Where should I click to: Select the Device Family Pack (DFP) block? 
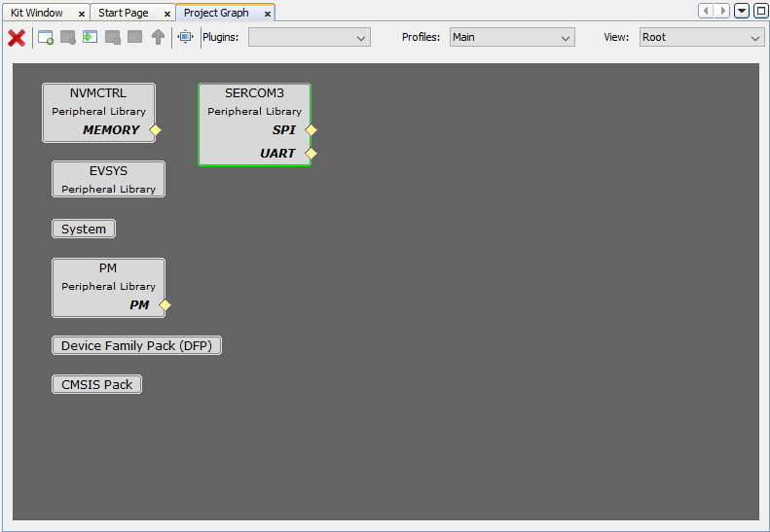(136, 346)
